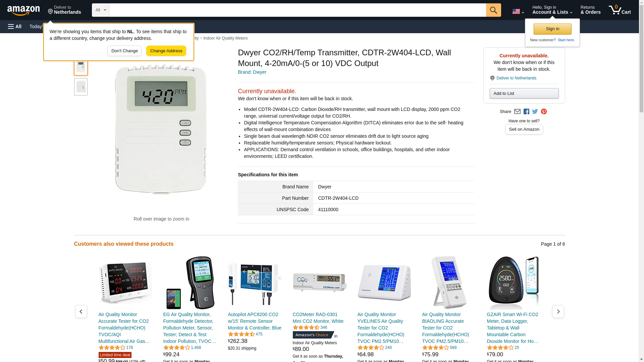The image size is (644, 362).
Task: Select second product thumbnail image
Action: pyautogui.click(x=81, y=87)
